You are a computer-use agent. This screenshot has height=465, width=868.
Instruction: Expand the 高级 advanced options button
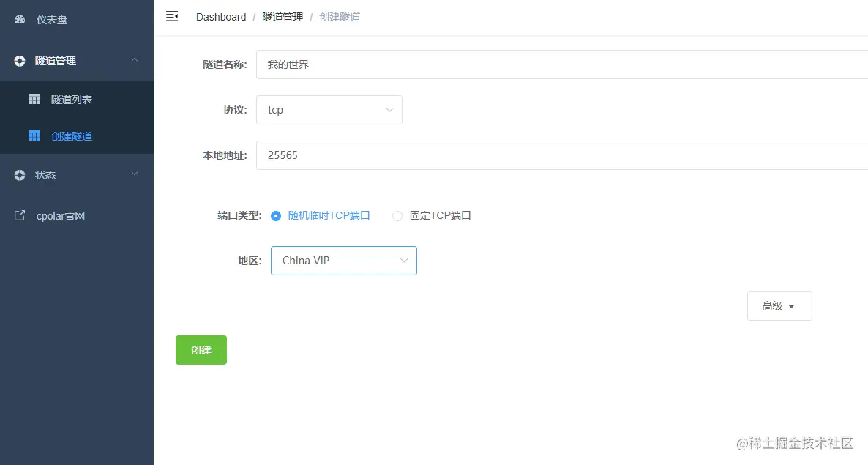click(779, 306)
